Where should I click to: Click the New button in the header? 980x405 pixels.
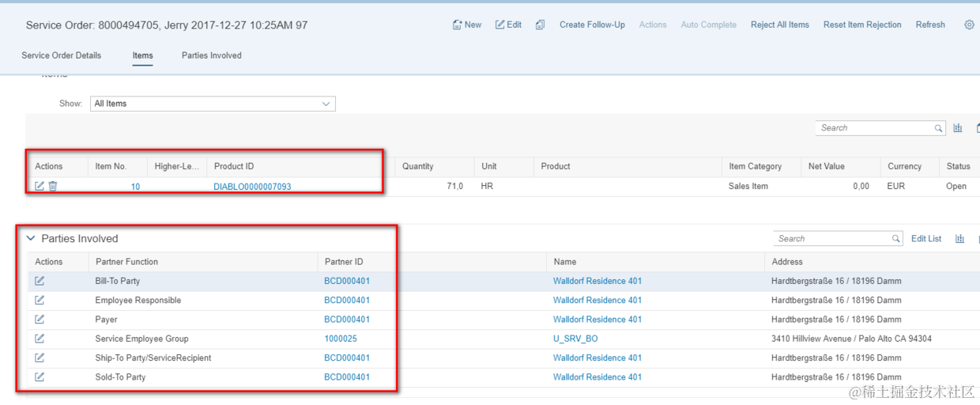click(x=467, y=25)
